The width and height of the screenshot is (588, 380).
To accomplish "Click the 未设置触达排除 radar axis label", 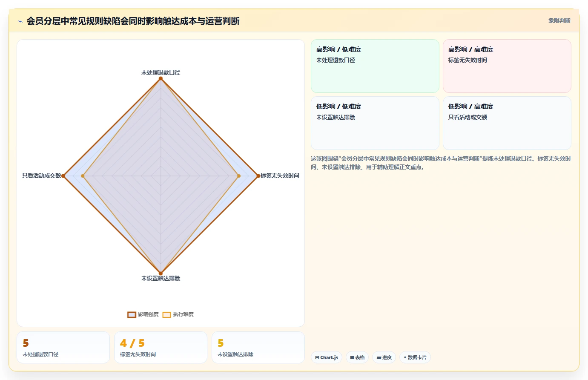I will coord(161,278).
